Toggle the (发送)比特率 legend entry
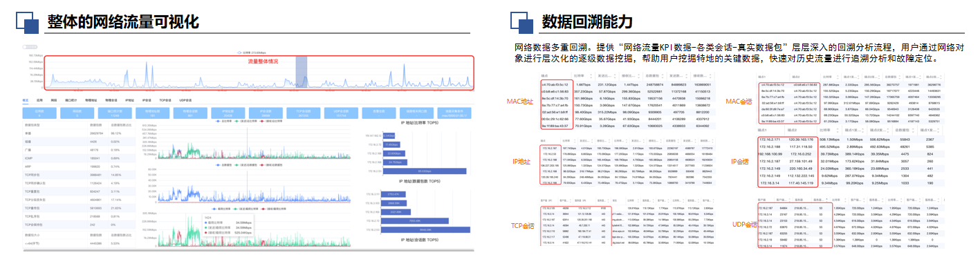The height and width of the screenshot is (275, 980). tap(246, 121)
